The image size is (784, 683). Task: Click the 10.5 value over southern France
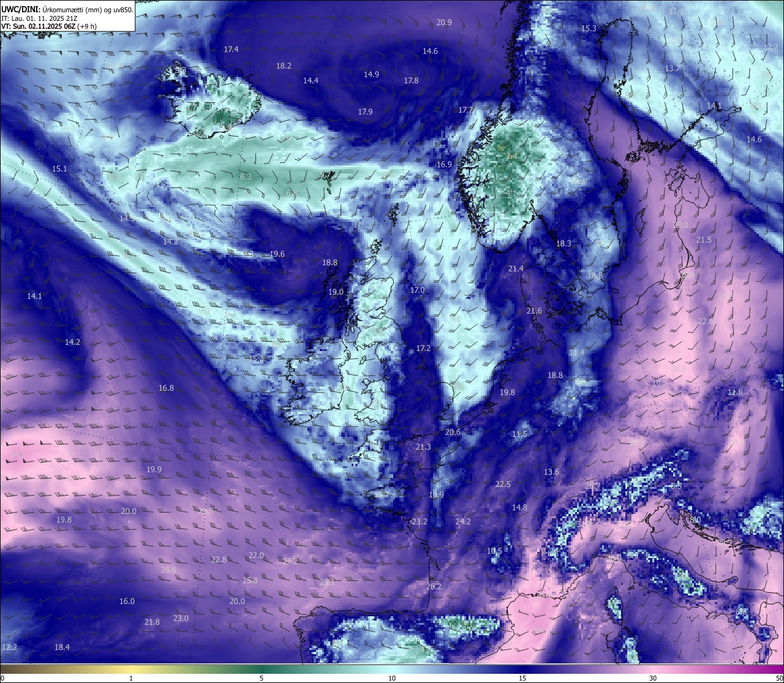(x=494, y=551)
